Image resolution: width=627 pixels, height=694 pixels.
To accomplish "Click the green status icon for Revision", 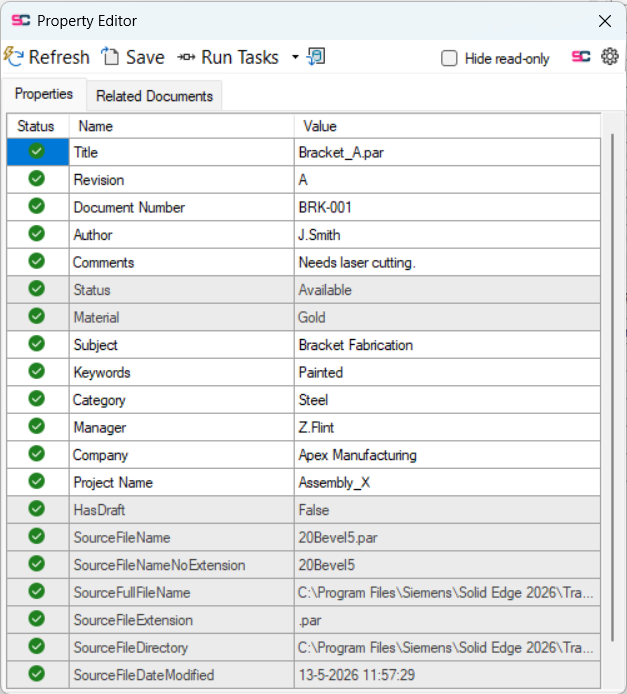I will [37, 178].
